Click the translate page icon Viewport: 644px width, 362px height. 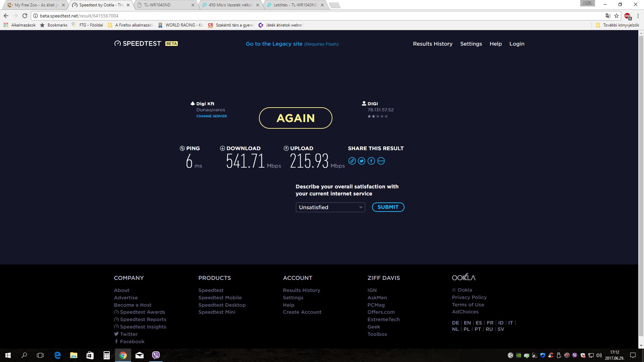(x=608, y=16)
